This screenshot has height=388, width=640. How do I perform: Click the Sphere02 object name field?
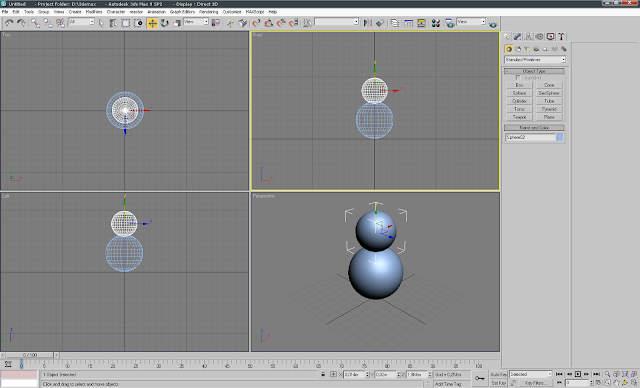pyautogui.click(x=530, y=137)
